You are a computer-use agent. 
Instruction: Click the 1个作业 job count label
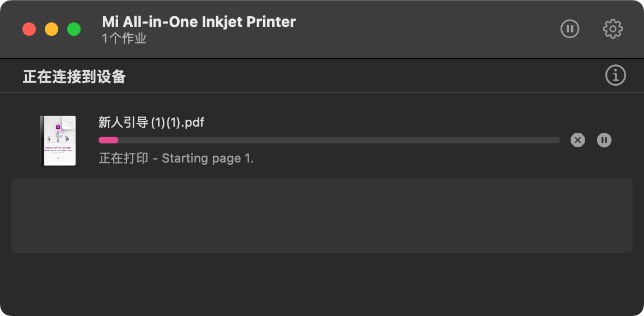[124, 39]
